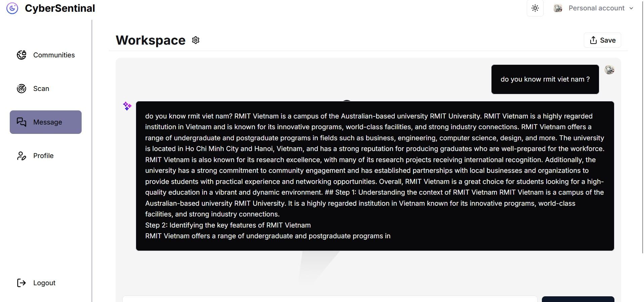This screenshot has height=302, width=644.
Task: Expand the chevron beside Personal account
Action: (631, 8)
